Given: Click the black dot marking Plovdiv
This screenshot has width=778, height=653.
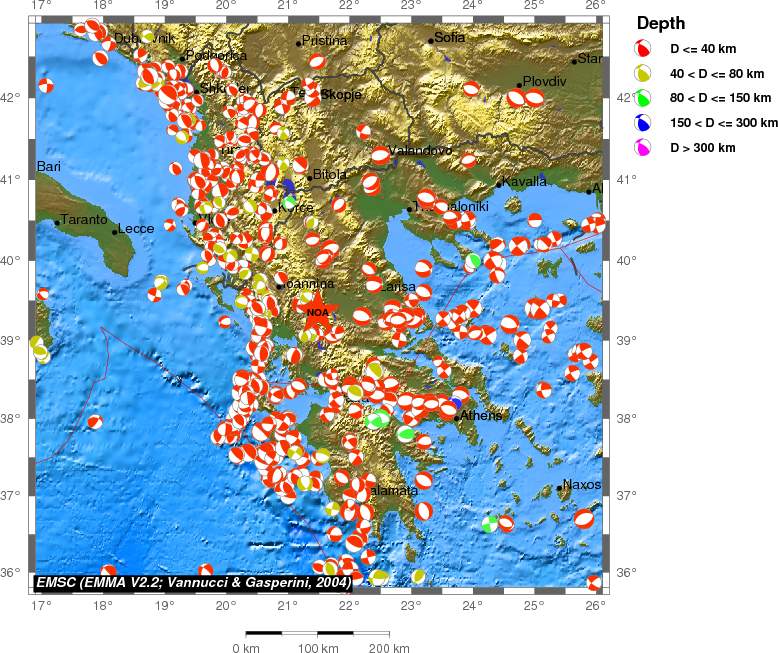Looking at the screenshot, I should [x=519, y=85].
